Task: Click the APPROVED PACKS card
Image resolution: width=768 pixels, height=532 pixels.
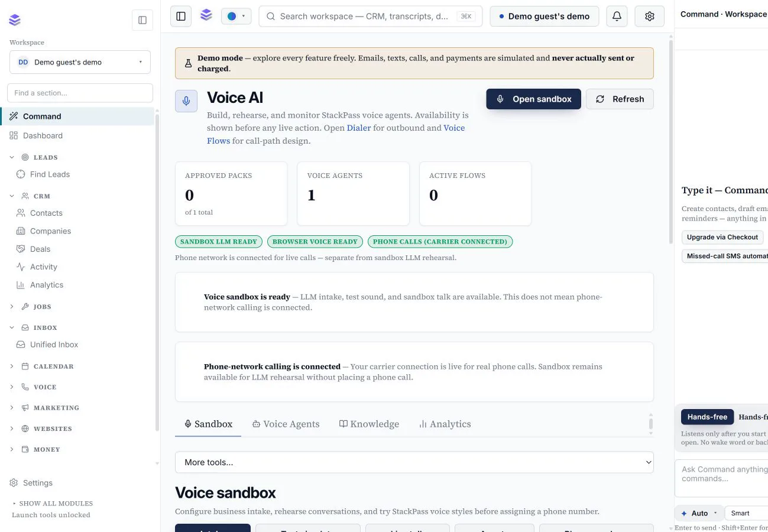Action: point(231,194)
